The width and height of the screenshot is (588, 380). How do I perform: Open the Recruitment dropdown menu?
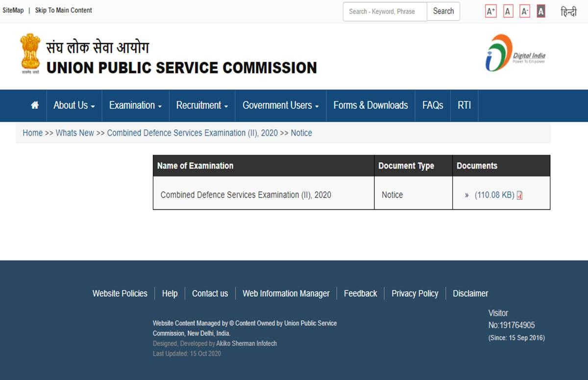[x=202, y=105]
